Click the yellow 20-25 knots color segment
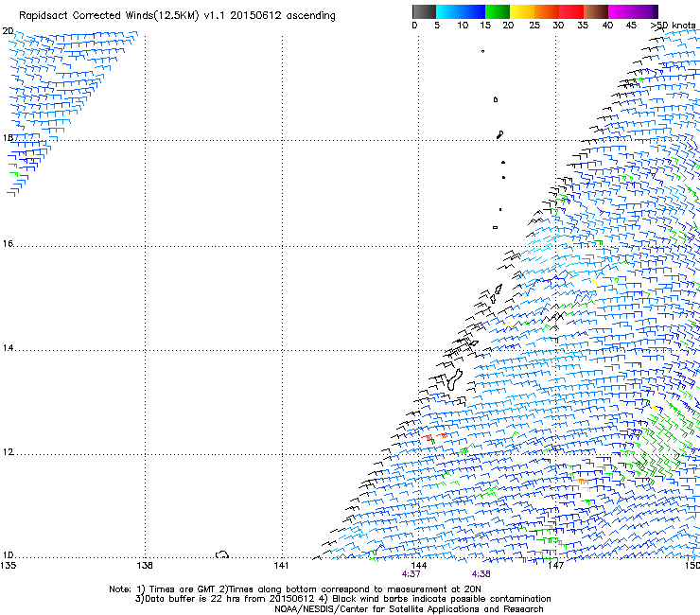 point(522,11)
